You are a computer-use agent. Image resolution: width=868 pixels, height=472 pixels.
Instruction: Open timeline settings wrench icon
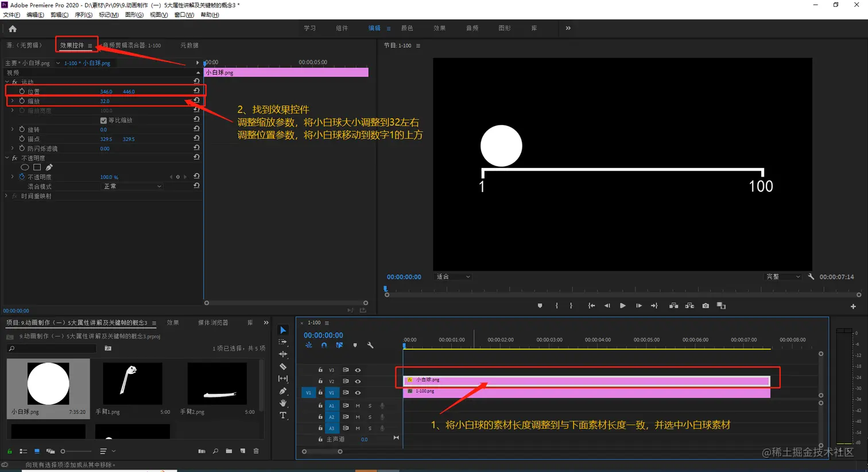[x=370, y=345]
